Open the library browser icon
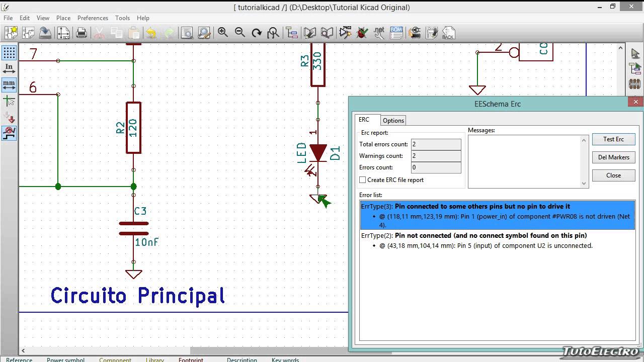 pyautogui.click(x=327, y=33)
